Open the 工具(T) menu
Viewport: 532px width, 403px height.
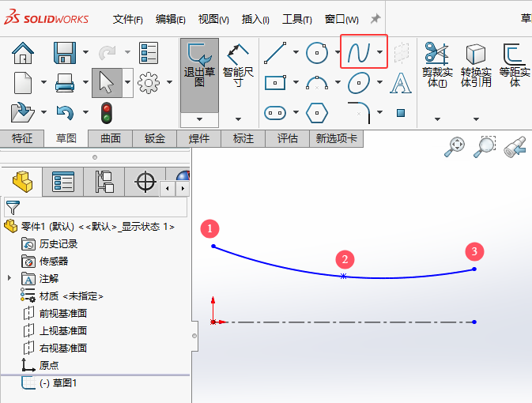[297, 19]
